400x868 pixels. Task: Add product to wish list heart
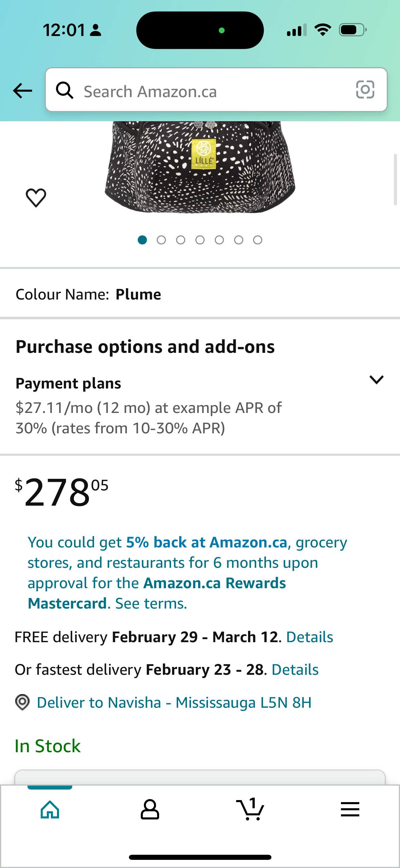click(36, 198)
